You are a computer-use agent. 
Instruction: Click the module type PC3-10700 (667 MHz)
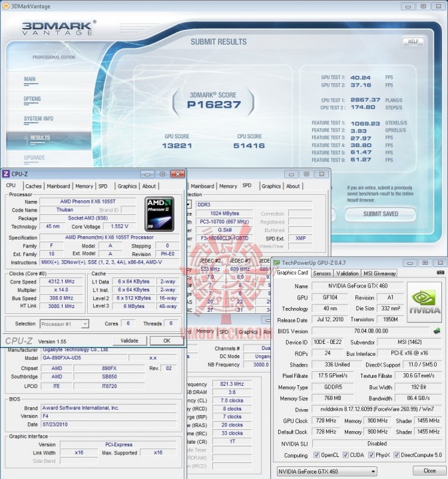[224, 222]
